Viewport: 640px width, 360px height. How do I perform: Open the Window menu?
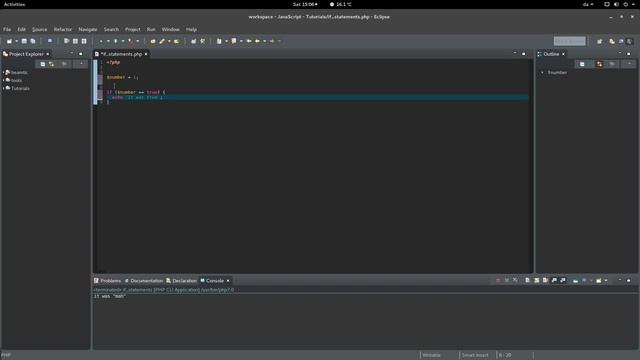(x=171, y=29)
